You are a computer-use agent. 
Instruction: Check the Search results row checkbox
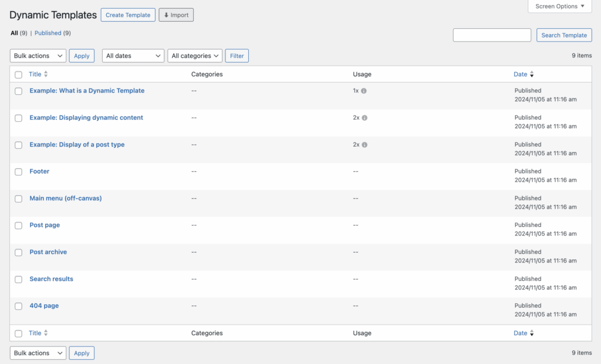pyautogui.click(x=18, y=280)
